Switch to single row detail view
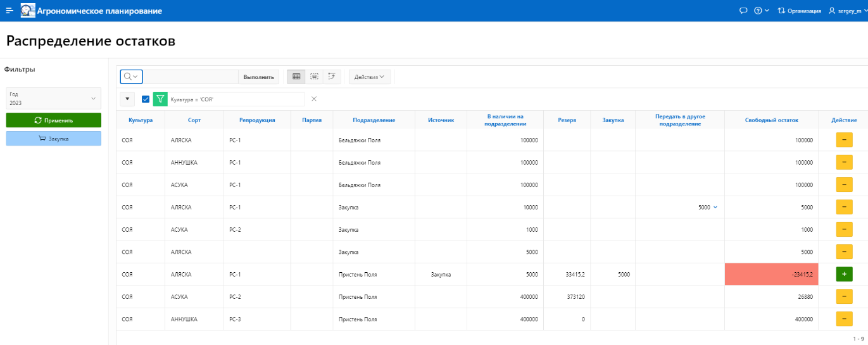The width and height of the screenshot is (868, 345). click(x=314, y=77)
